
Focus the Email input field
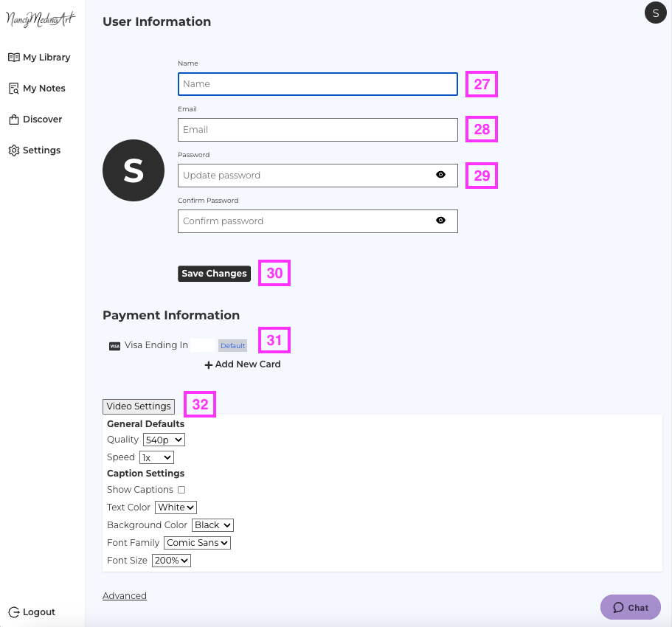click(318, 130)
